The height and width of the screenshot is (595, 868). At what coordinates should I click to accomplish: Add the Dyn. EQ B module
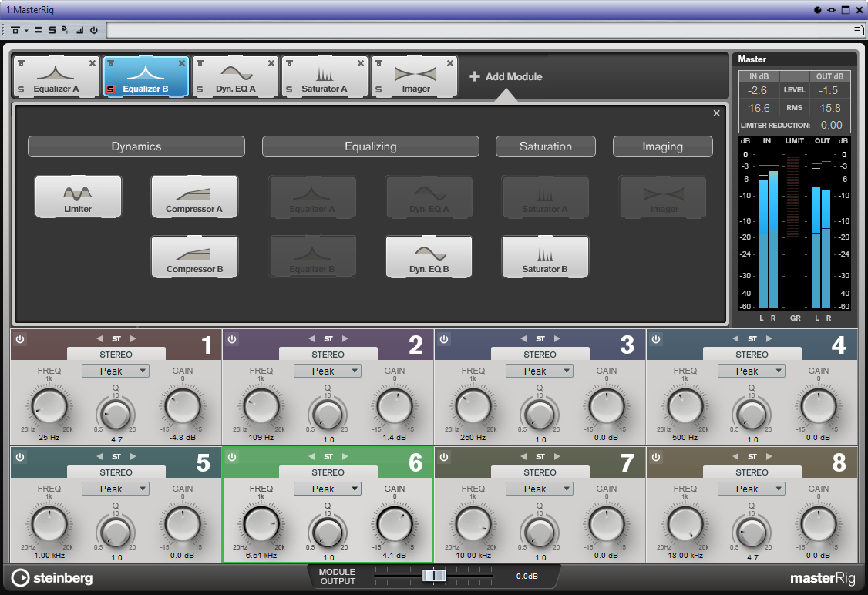click(x=429, y=257)
